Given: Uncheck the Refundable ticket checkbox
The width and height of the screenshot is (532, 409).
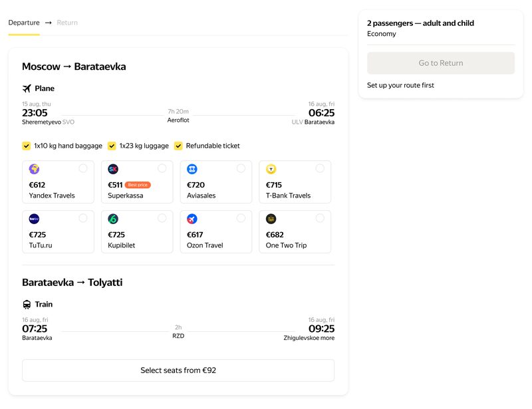Looking at the screenshot, I should [178, 146].
